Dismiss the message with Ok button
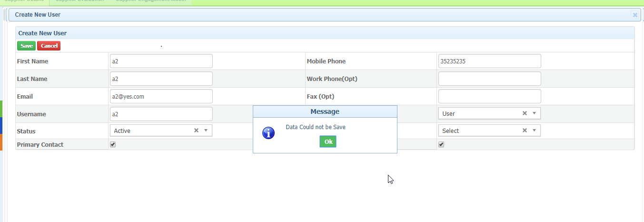The height and width of the screenshot is (222, 644). point(328,141)
